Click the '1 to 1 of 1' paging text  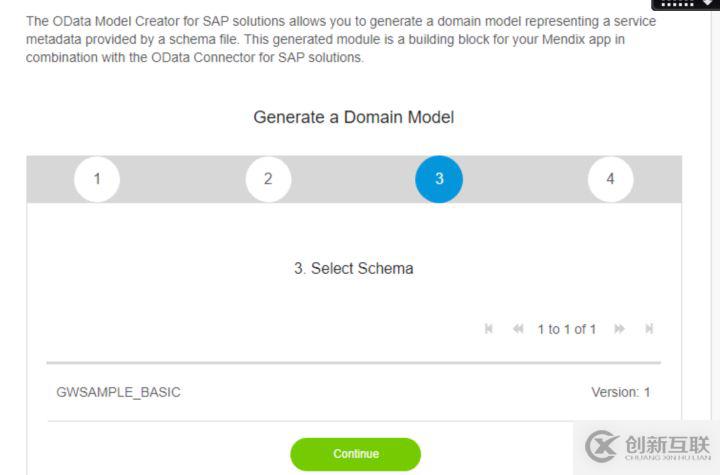(x=566, y=329)
